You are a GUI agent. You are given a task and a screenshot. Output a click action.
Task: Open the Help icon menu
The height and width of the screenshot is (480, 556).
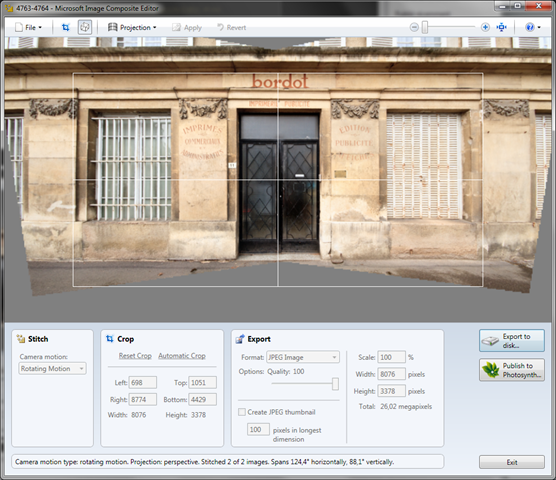point(530,27)
